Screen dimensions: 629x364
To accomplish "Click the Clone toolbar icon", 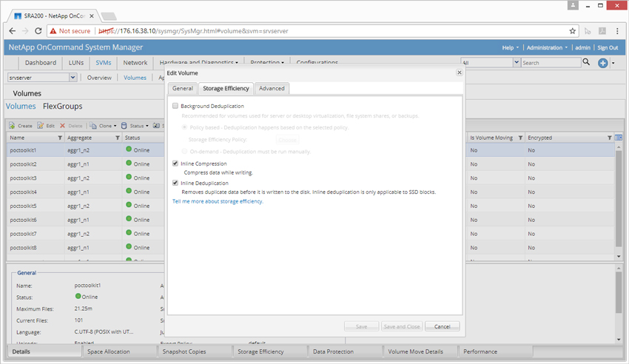I will 92,126.
